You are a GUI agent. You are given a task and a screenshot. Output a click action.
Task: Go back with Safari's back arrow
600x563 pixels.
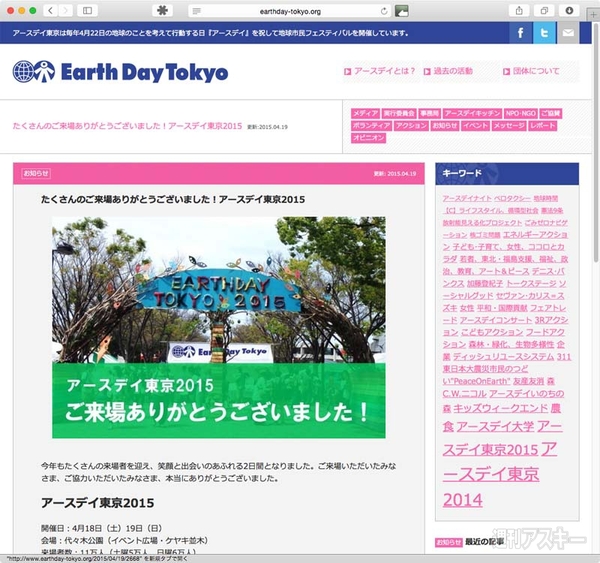click(51, 11)
